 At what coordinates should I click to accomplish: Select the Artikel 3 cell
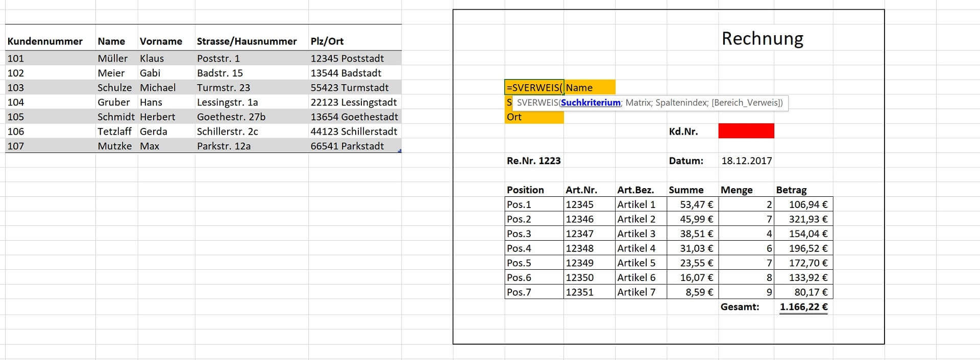tap(641, 234)
